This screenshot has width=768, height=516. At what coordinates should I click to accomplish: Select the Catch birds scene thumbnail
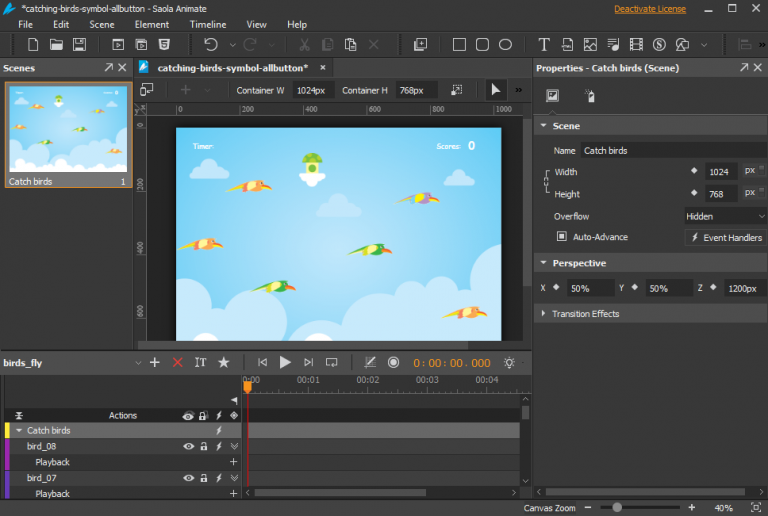68,135
